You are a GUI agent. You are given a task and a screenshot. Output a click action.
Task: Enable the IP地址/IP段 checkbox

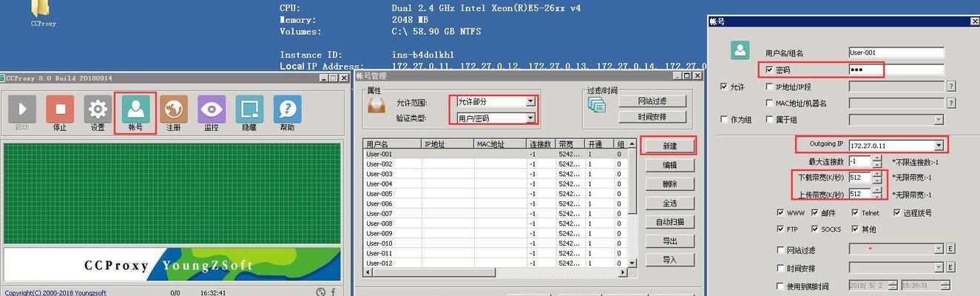pyautogui.click(x=769, y=87)
